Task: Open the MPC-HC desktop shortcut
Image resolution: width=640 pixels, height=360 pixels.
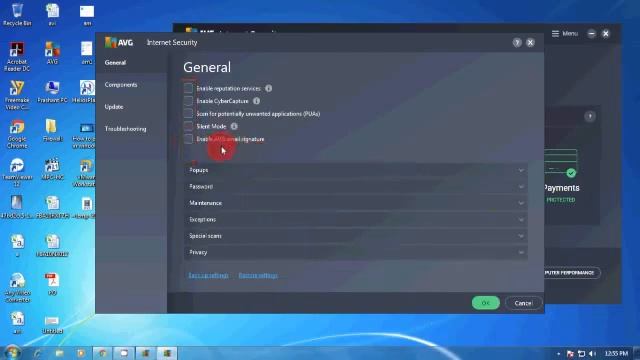Action: (52, 169)
